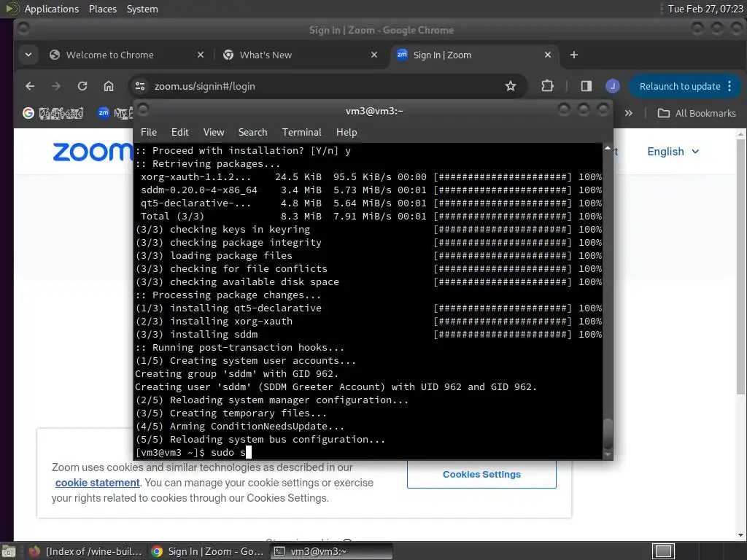Switch to Welcome to Chrome tab

109,55
